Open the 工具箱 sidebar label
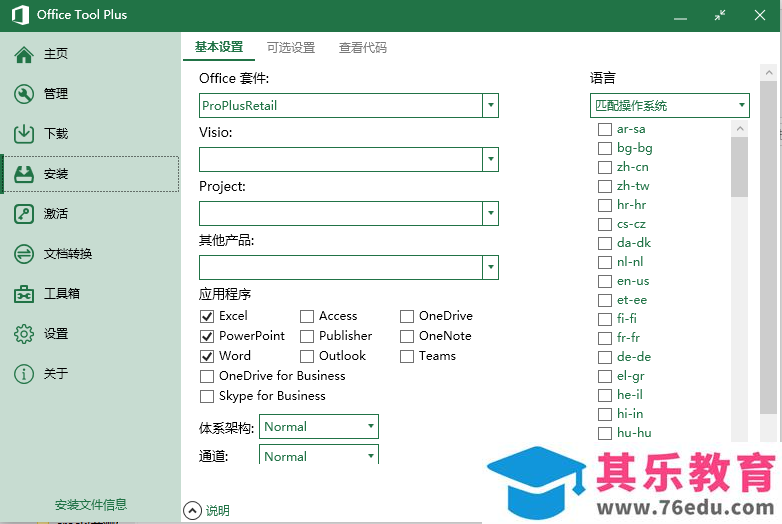Image resolution: width=782 pixels, height=524 pixels. coord(62,294)
